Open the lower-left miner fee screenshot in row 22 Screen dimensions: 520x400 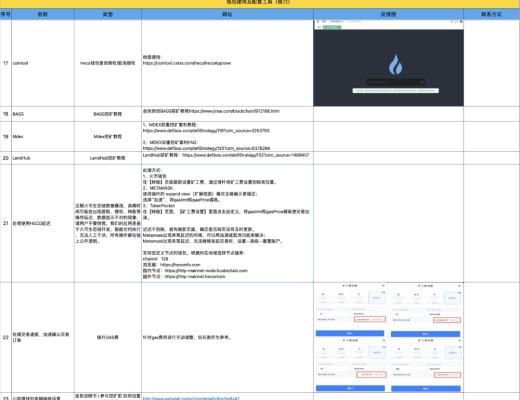tap(351, 365)
